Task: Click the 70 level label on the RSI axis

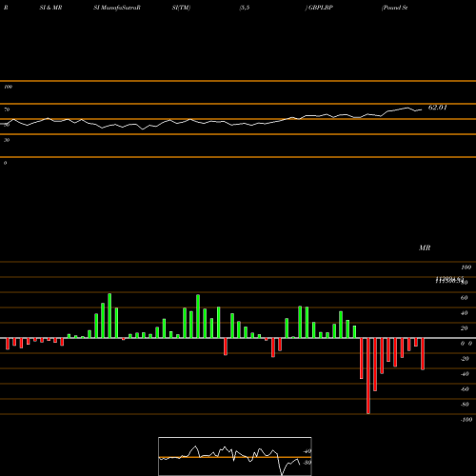Action: [x=7, y=109]
